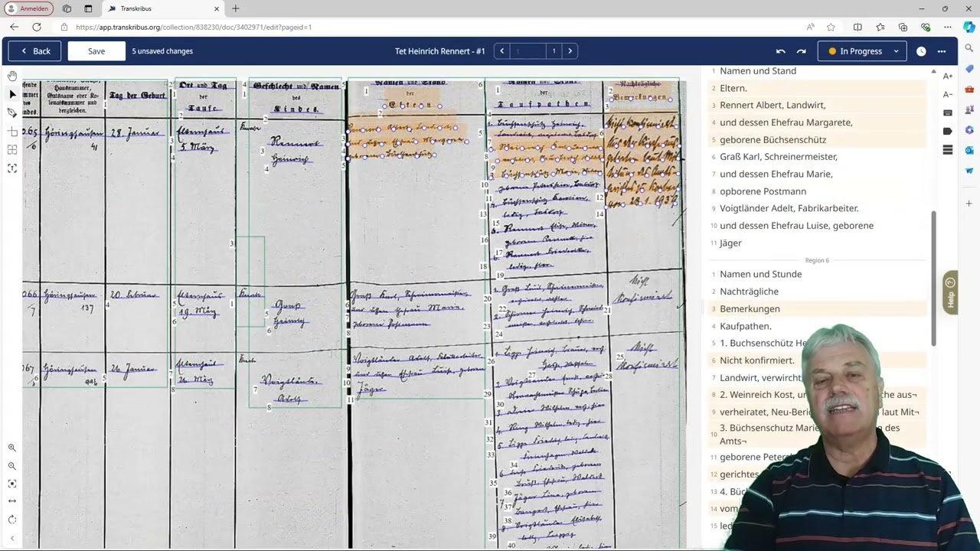Fit image to screen

(x=12, y=484)
